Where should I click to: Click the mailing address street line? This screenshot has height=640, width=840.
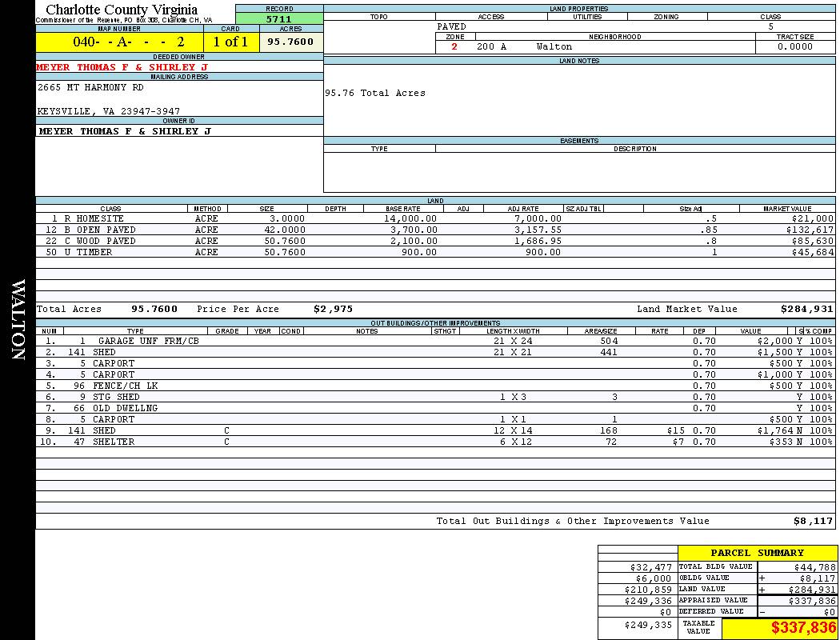click(x=91, y=88)
